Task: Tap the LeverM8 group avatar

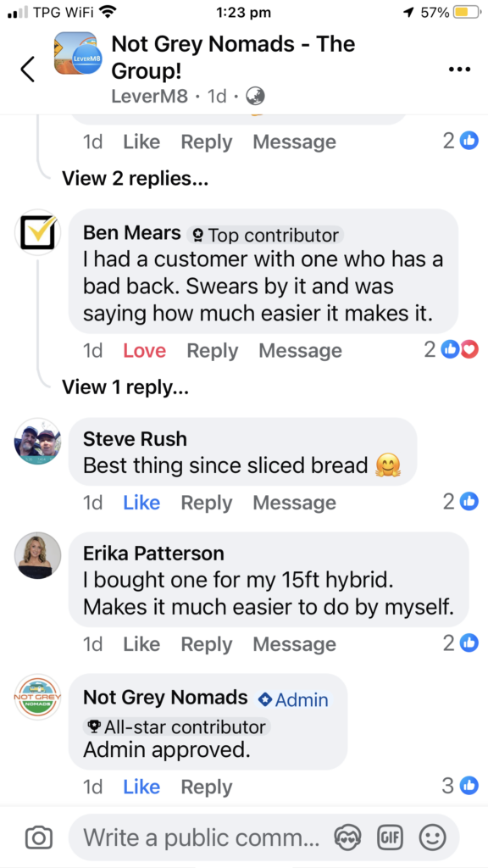Action: pos(79,53)
